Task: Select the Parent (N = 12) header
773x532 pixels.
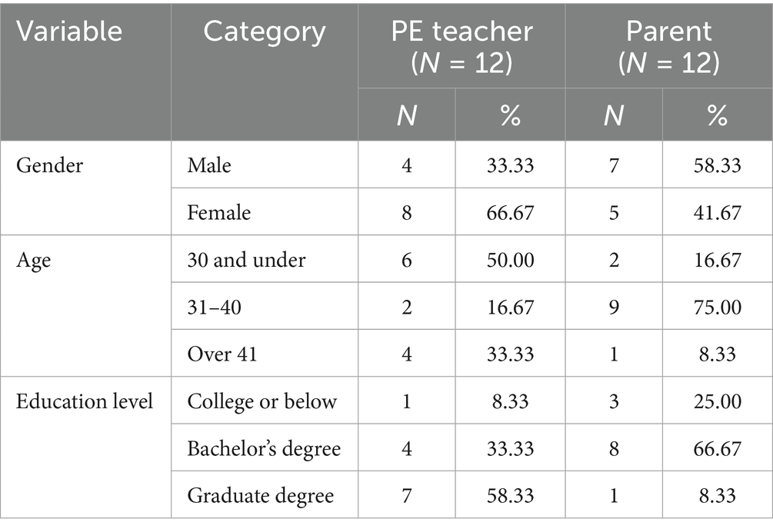Action: pyautogui.click(x=668, y=46)
